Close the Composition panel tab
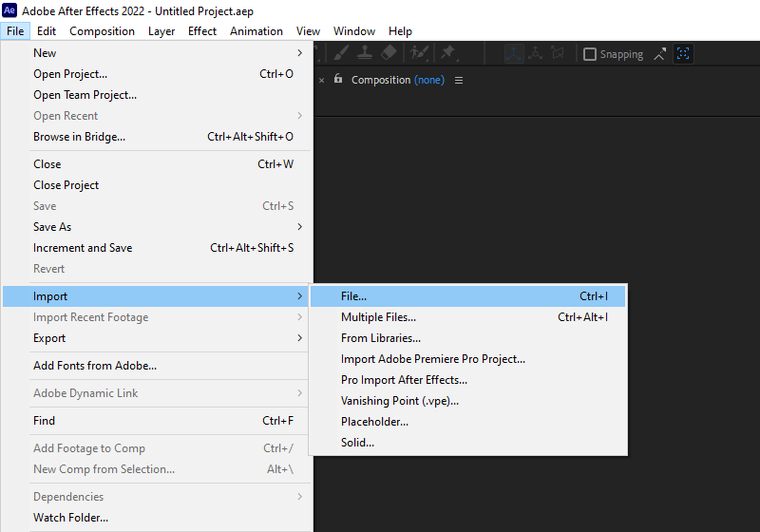 (x=321, y=80)
